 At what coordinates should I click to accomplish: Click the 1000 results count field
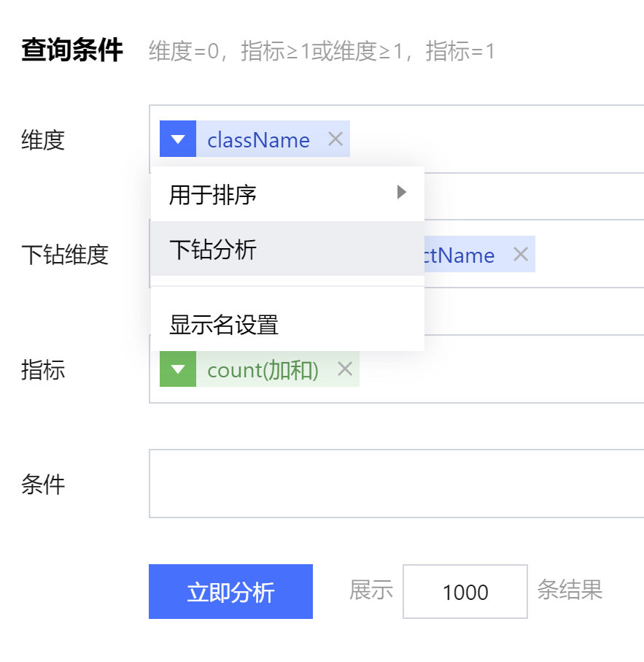click(x=465, y=592)
